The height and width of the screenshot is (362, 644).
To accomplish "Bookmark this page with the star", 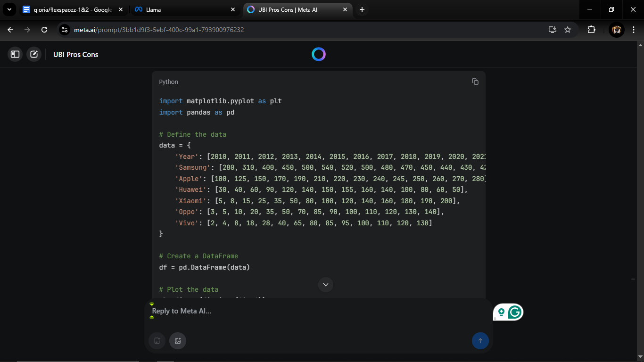I will (568, 30).
